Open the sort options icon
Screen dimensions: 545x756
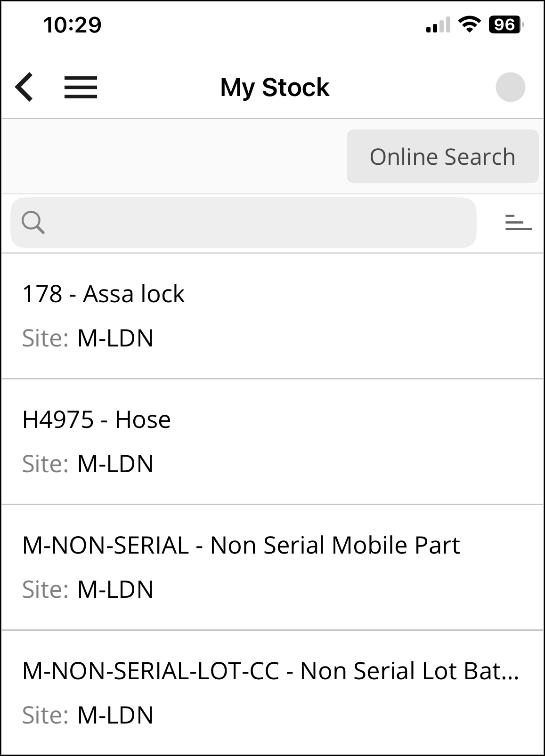tap(518, 223)
